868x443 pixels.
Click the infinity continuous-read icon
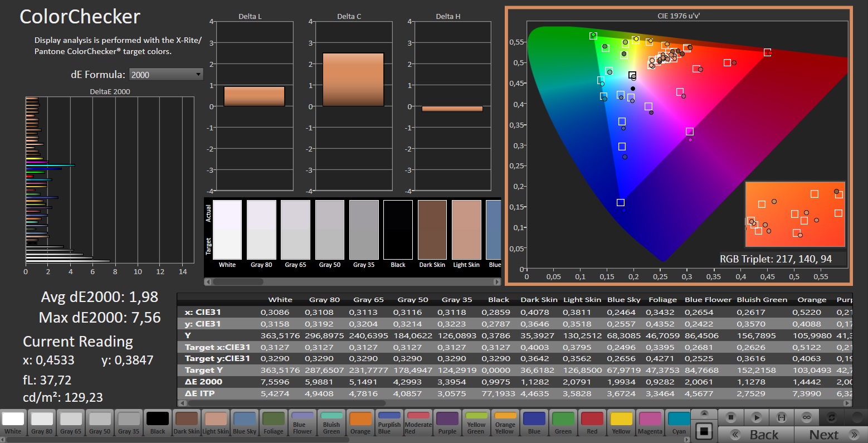tap(806, 417)
